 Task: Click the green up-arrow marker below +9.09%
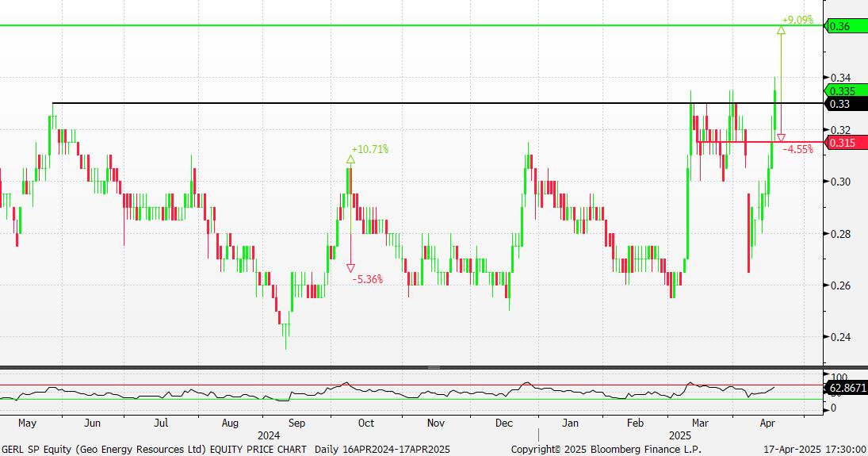(781, 30)
